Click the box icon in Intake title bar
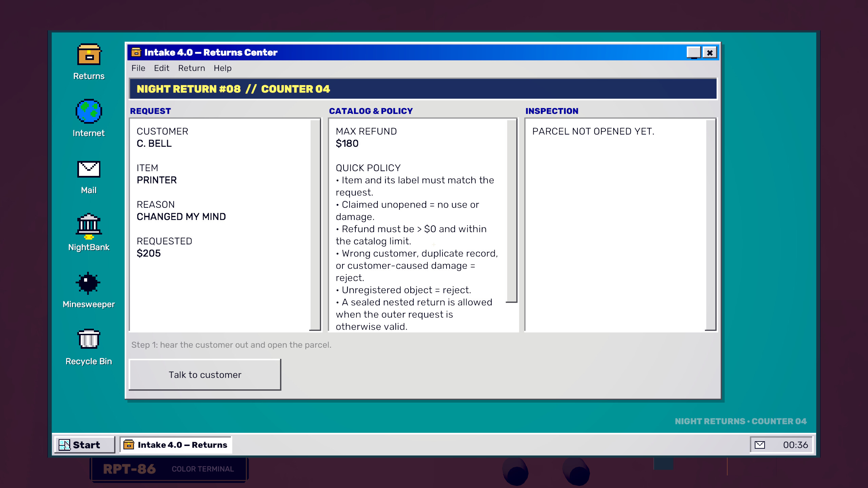 click(136, 52)
